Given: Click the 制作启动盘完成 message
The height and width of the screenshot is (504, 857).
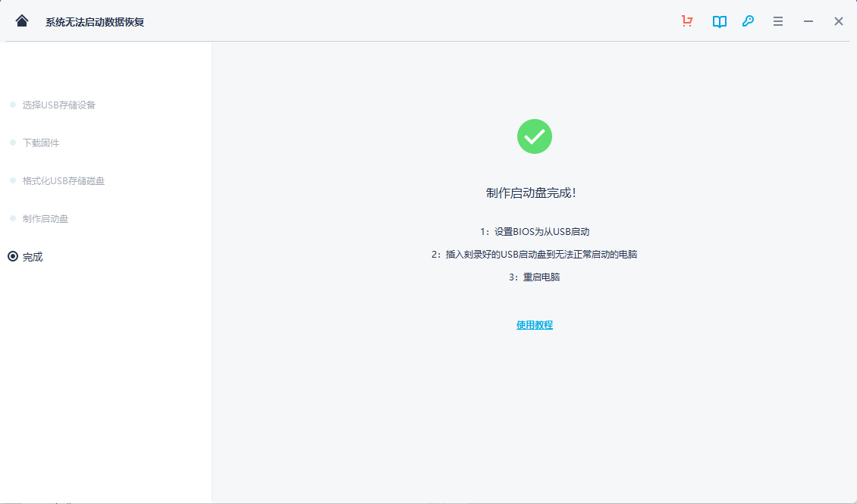Looking at the screenshot, I should [531, 193].
